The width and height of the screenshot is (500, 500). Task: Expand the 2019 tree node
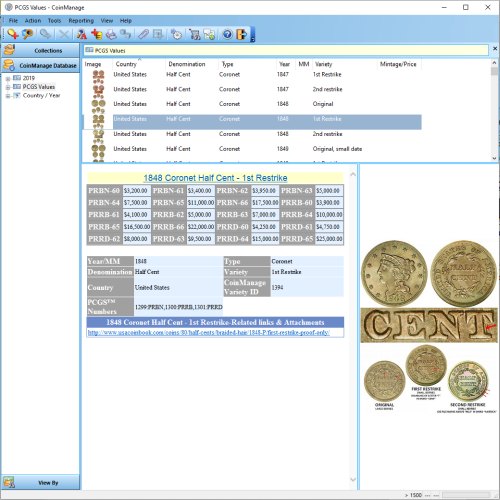point(8,79)
